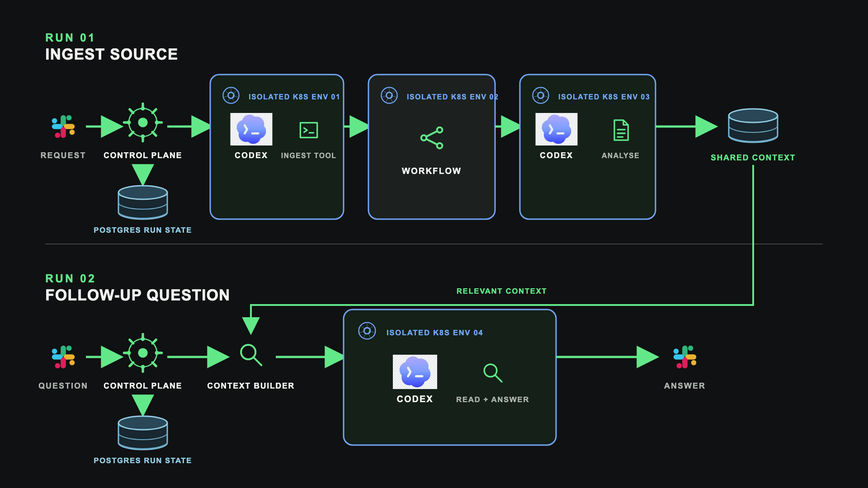Click Kubernetes wheel icon of Env 04
The height and width of the screenshot is (488, 868).
[x=367, y=331]
